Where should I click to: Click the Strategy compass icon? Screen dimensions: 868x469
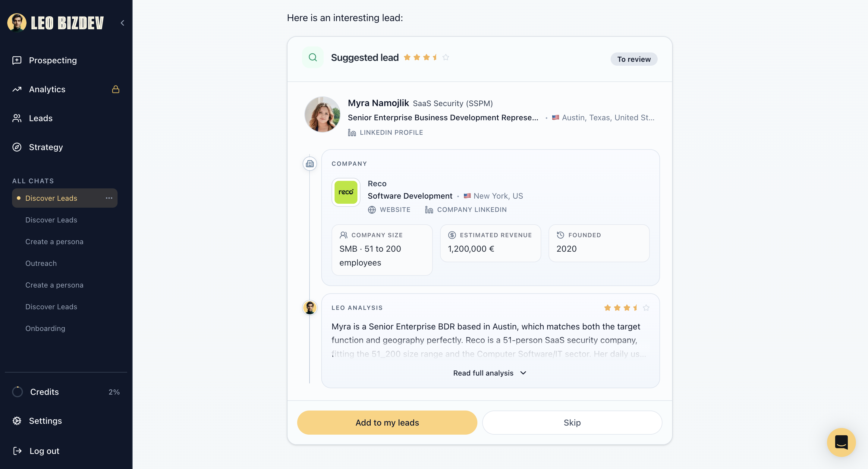17,147
